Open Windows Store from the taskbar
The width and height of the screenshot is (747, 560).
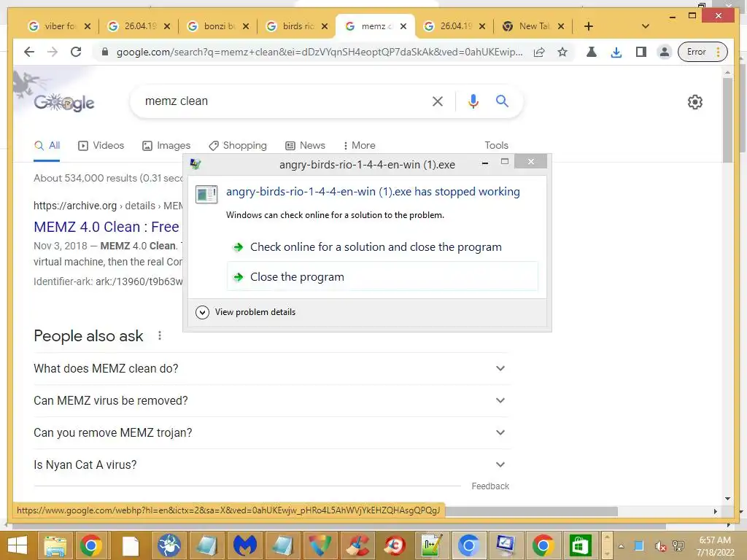[x=580, y=545]
